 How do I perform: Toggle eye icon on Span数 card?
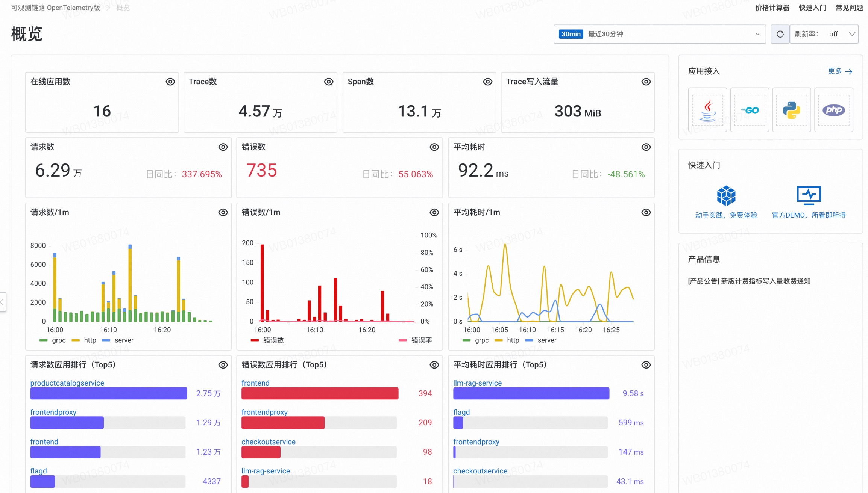(488, 82)
